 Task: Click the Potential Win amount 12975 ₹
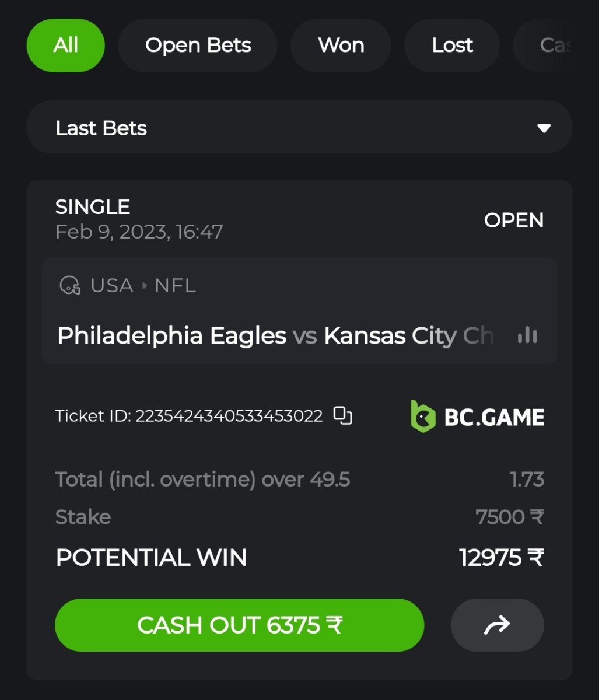[x=501, y=558]
